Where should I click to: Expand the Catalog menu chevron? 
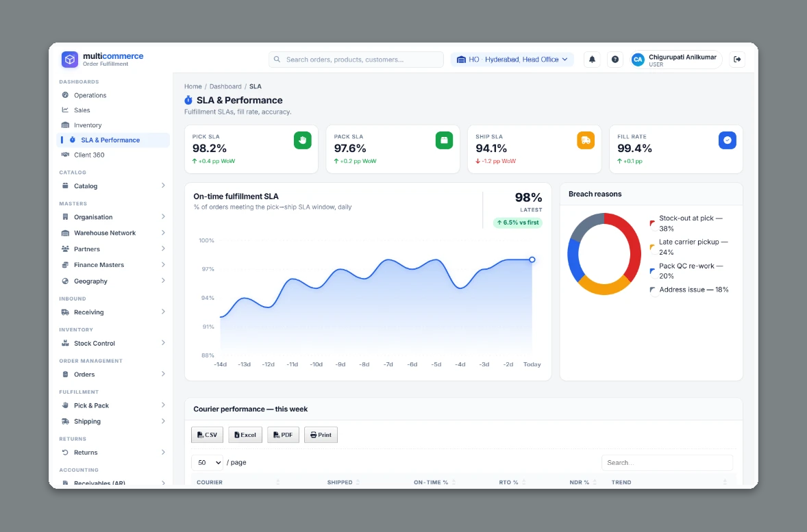[x=163, y=186]
